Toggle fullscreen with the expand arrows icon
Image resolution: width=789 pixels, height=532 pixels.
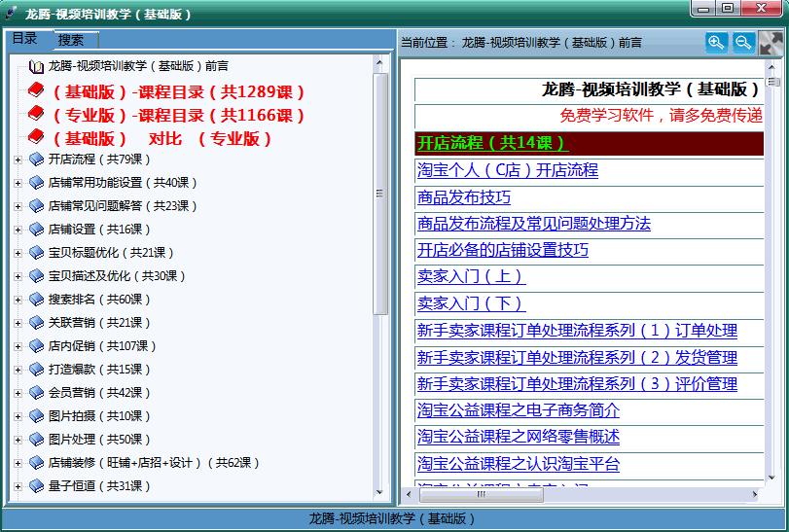[771, 43]
